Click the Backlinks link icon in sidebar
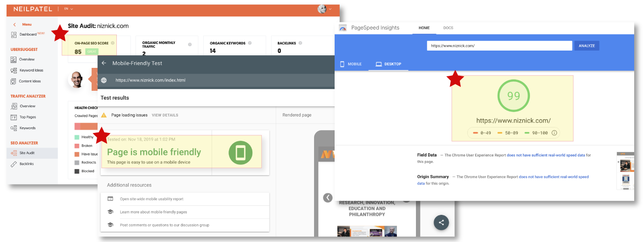Viewport: 644px width, 242px height. pyautogui.click(x=14, y=164)
